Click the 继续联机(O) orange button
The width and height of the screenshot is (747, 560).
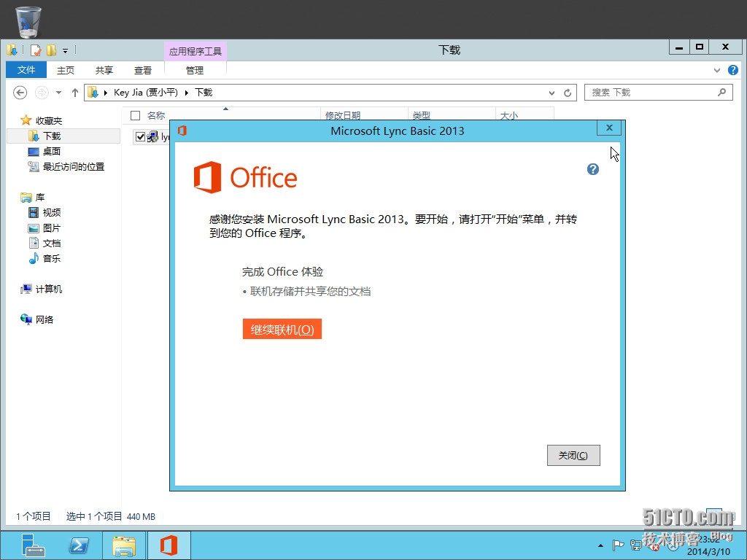coord(282,329)
